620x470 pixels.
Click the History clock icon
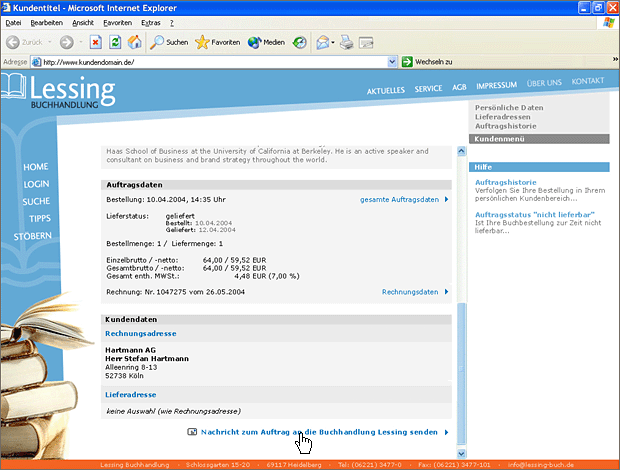coord(299,42)
